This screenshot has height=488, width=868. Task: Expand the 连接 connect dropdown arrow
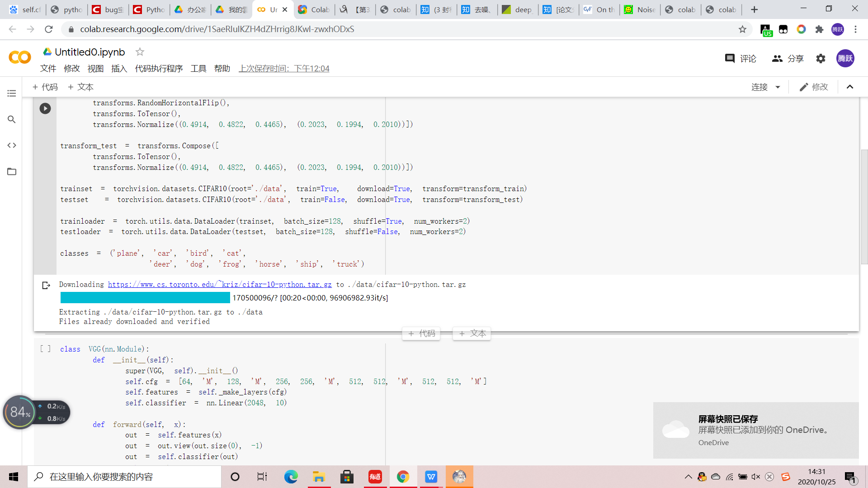click(x=778, y=87)
